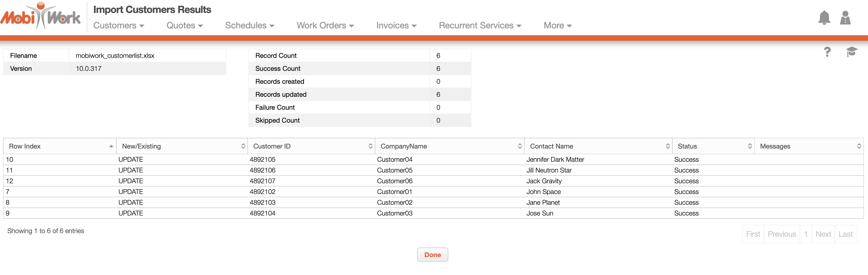
Task: Sort by New/Existing column header
Action: (x=182, y=146)
